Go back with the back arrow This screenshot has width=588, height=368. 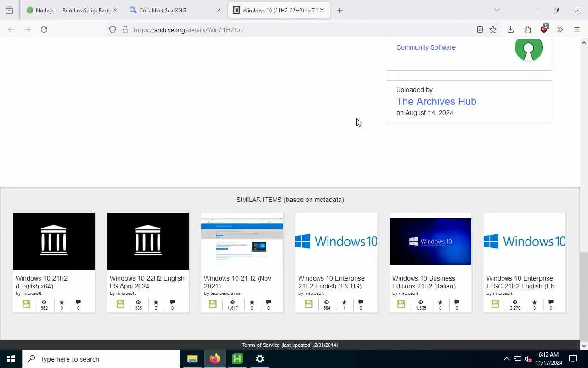coord(11,29)
